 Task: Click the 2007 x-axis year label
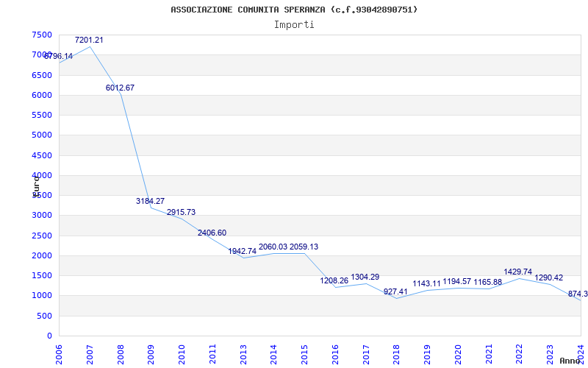coord(90,355)
